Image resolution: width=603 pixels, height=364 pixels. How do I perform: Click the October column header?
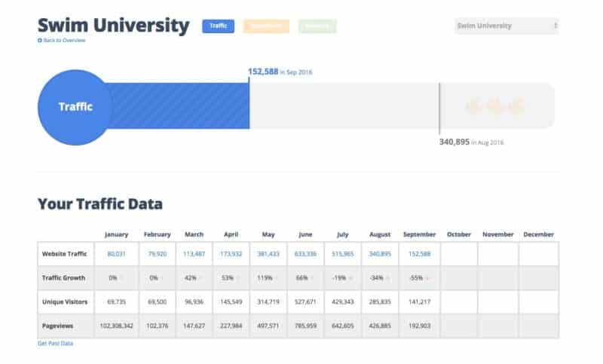coord(459,234)
